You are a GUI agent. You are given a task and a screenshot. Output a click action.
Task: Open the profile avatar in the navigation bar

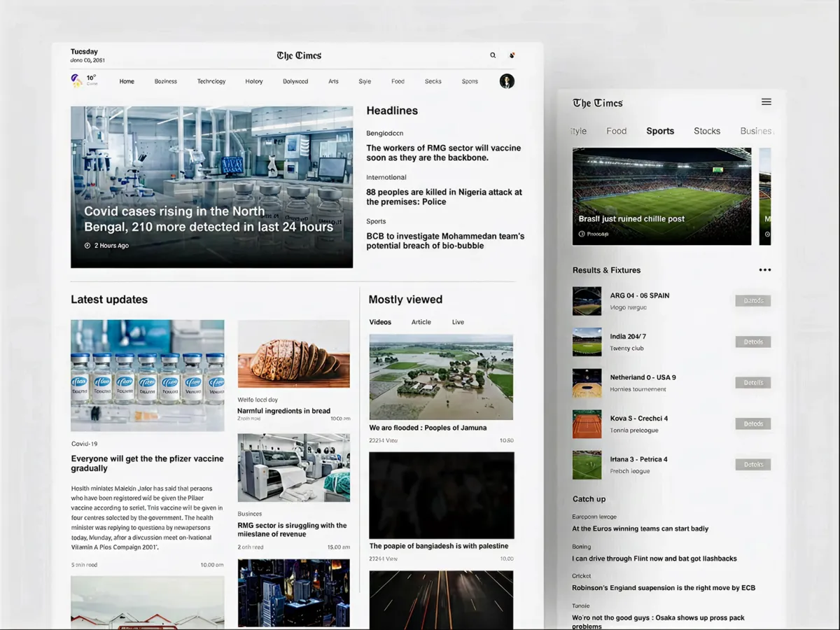click(507, 81)
